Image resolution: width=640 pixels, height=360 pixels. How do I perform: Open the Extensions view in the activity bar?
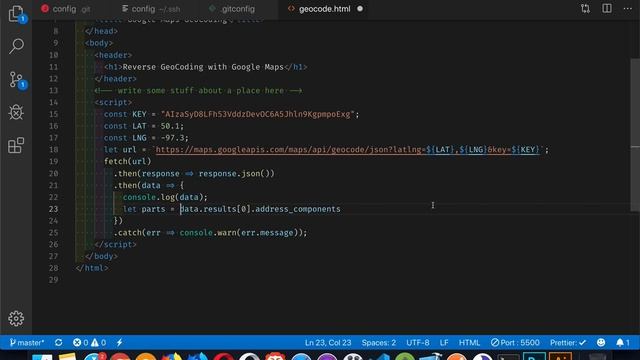click(16, 145)
